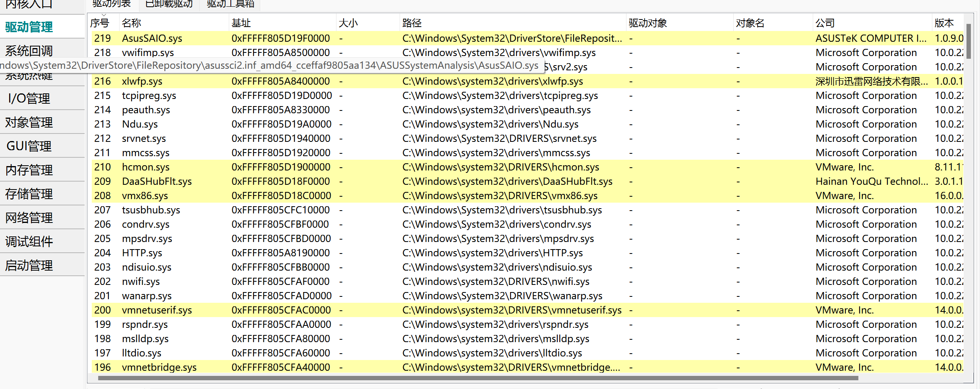The width and height of the screenshot is (980, 389).
Task: Click VMware, Inc. in the vmx86.sys row
Action: [x=845, y=195]
